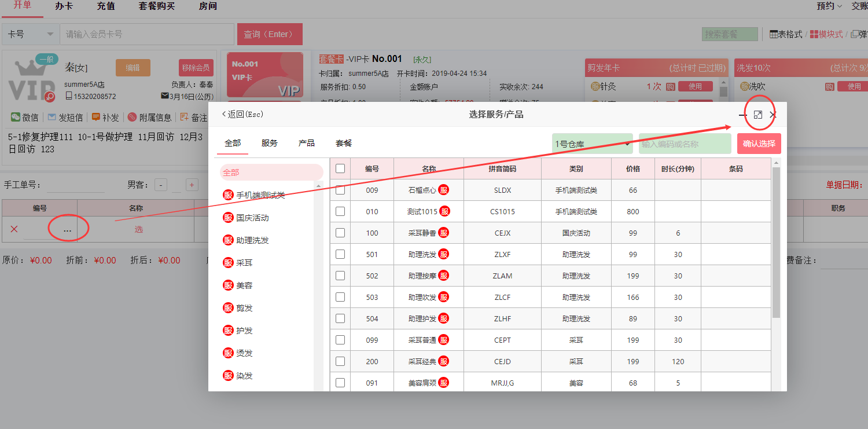The height and width of the screenshot is (429, 868).
Task: Select the 套餐 tab in dialog
Action: click(x=344, y=143)
